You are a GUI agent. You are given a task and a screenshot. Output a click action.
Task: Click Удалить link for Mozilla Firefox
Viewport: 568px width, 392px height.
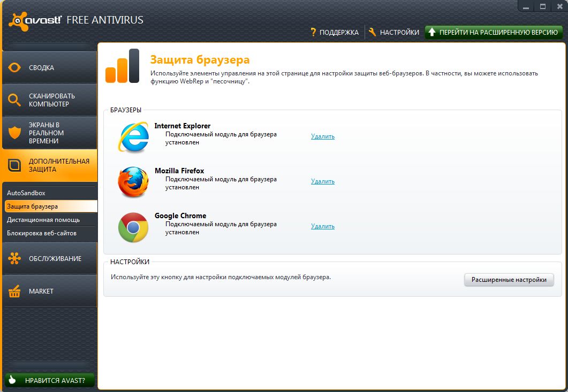click(323, 181)
